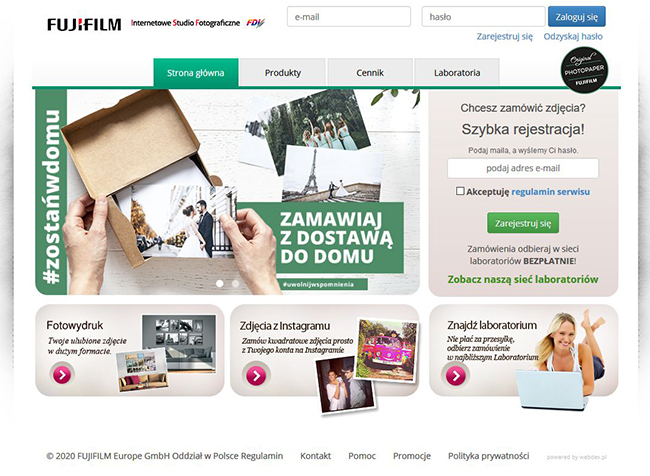Switch to the Produkty tab
Image resolution: width=650 pixels, height=476 pixels.
pyautogui.click(x=283, y=73)
